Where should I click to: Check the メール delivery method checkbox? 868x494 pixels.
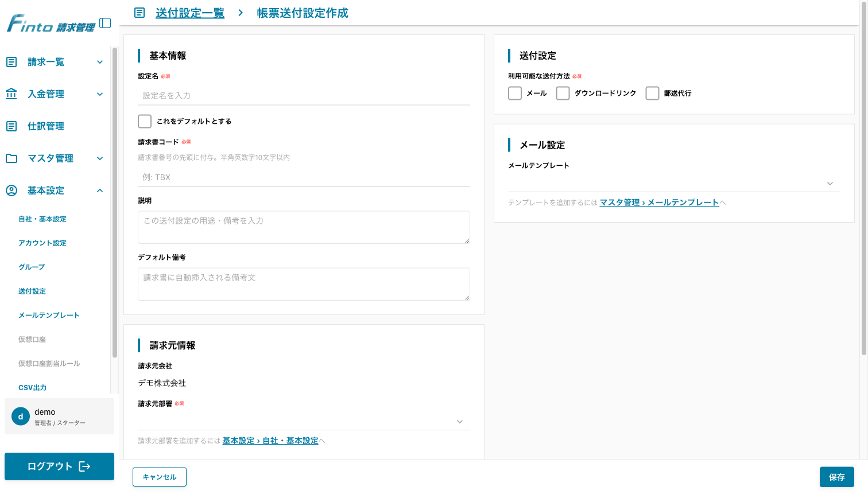pyautogui.click(x=515, y=93)
